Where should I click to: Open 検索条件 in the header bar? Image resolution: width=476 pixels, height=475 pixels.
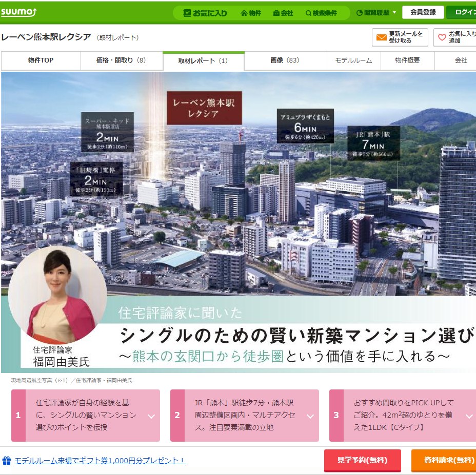(x=321, y=13)
